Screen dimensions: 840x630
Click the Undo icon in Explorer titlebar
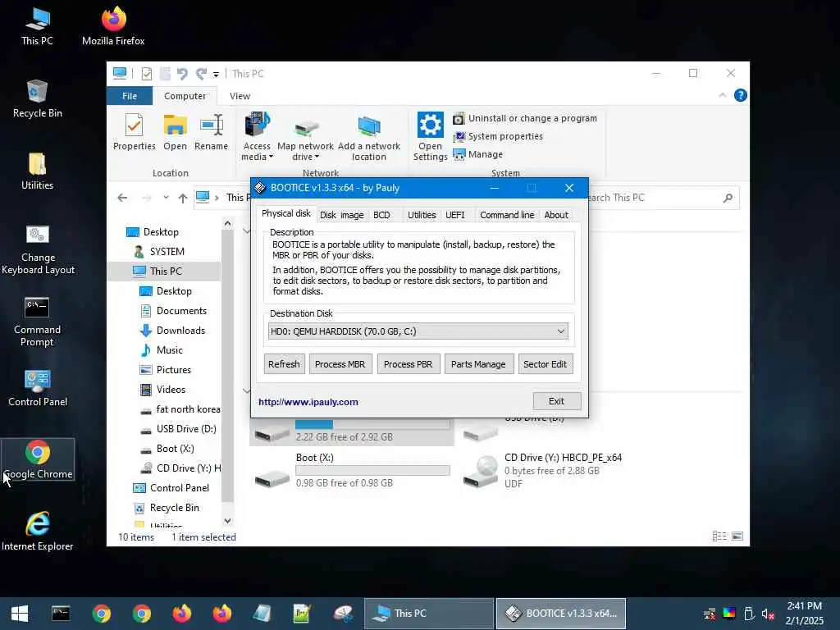pyautogui.click(x=182, y=73)
